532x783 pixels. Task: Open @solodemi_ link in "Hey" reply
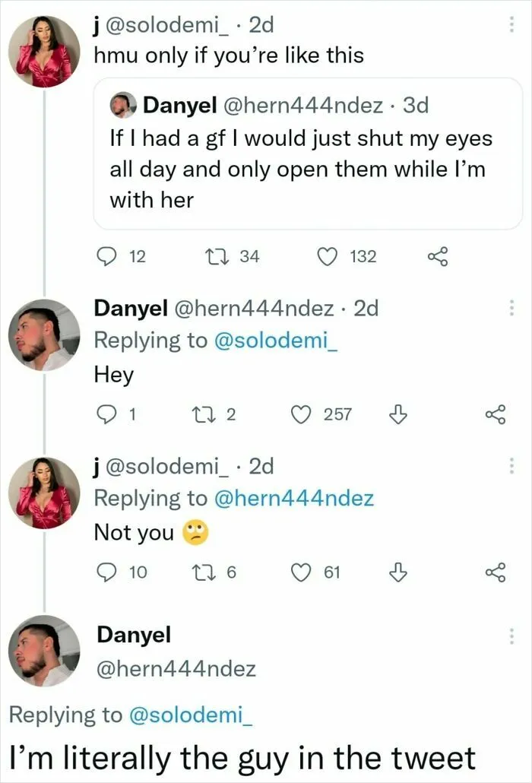coord(275,341)
